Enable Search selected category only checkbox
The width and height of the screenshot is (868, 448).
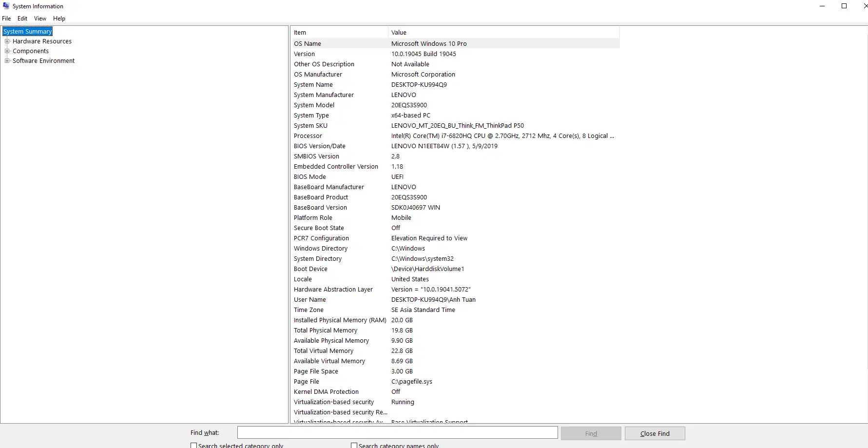click(194, 445)
